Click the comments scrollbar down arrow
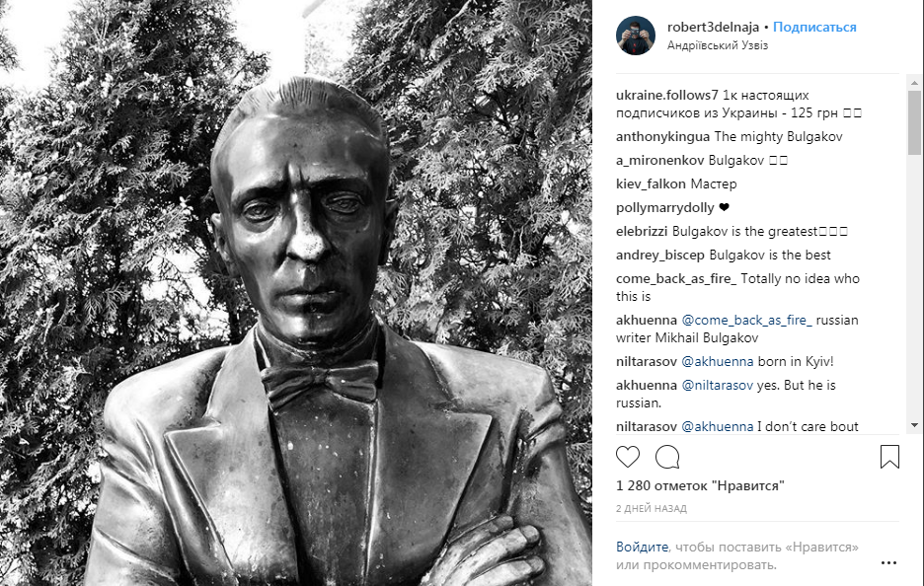The image size is (924, 586). tap(914, 424)
